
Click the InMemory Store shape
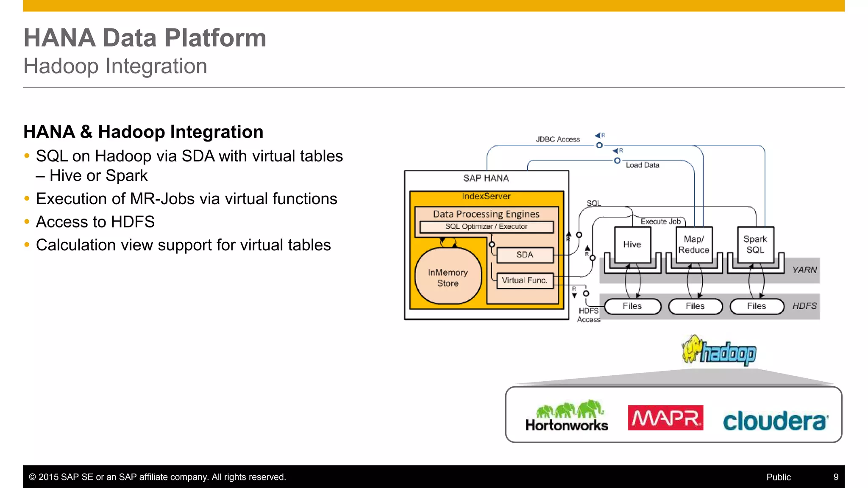(x=448, y=276)
